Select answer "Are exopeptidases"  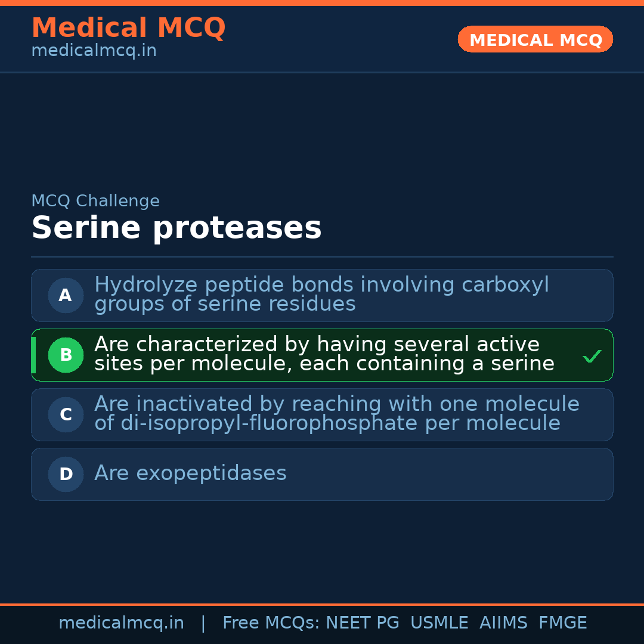(x=190, y=473)
